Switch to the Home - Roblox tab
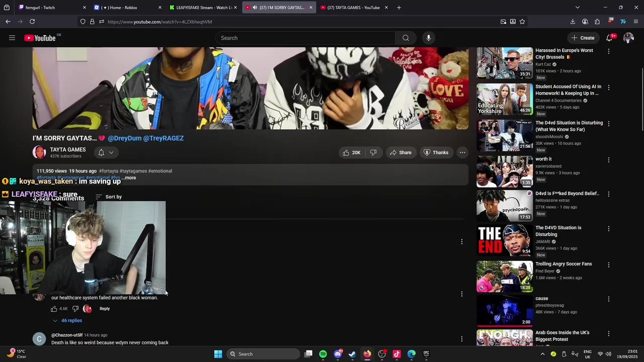Image resolution: width=644 pixels, height=362 pixels. click(x=128, y=8)
